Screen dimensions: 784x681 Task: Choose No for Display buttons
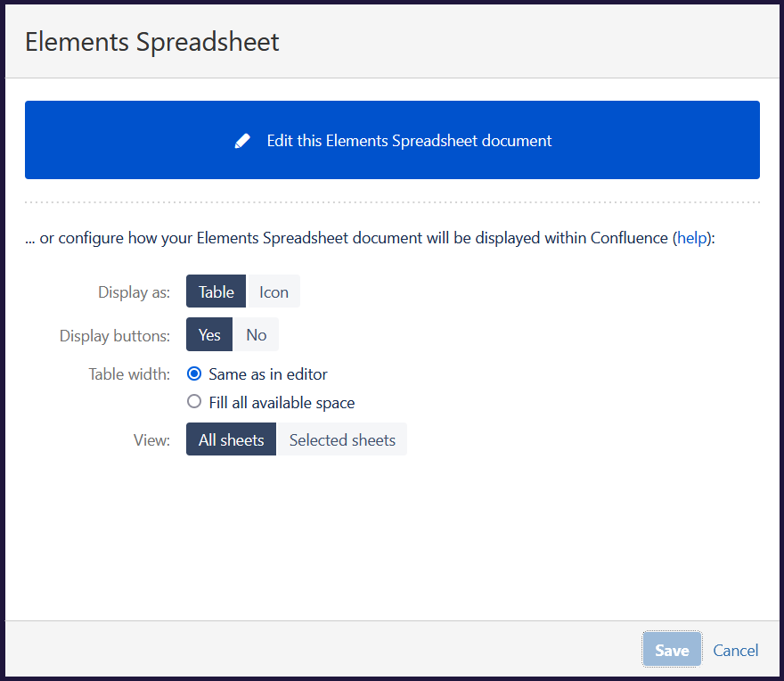(x=257, y=335)
